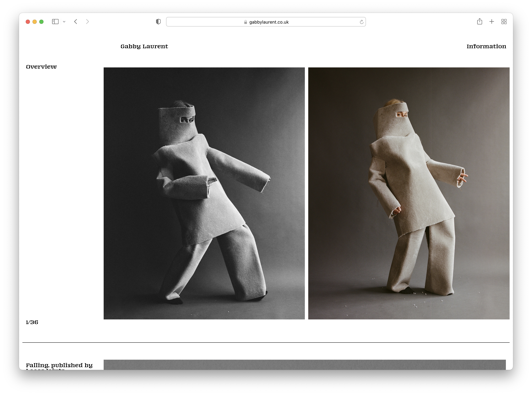532x395 pixels.
Task: Open the sidebar options dropdown chevron
Action: [64, 22]
